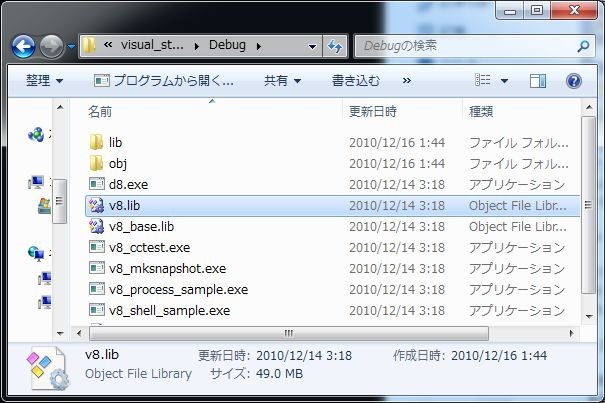Click the navigation pane scroll up arrow
Screen dimensions: 605x403
point(60,107)
